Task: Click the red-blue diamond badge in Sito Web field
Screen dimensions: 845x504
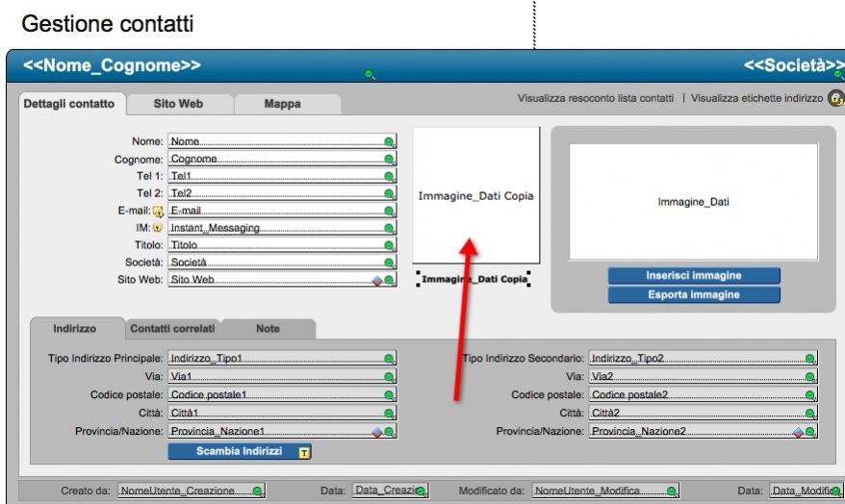Action: 377,280
